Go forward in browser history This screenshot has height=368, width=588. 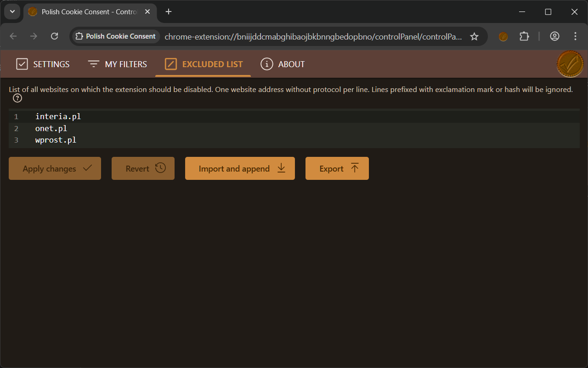click(34, 36)
